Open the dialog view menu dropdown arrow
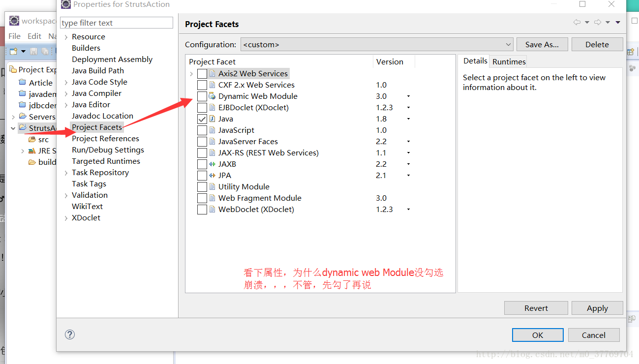639x364 pixels. coord(618,22)
